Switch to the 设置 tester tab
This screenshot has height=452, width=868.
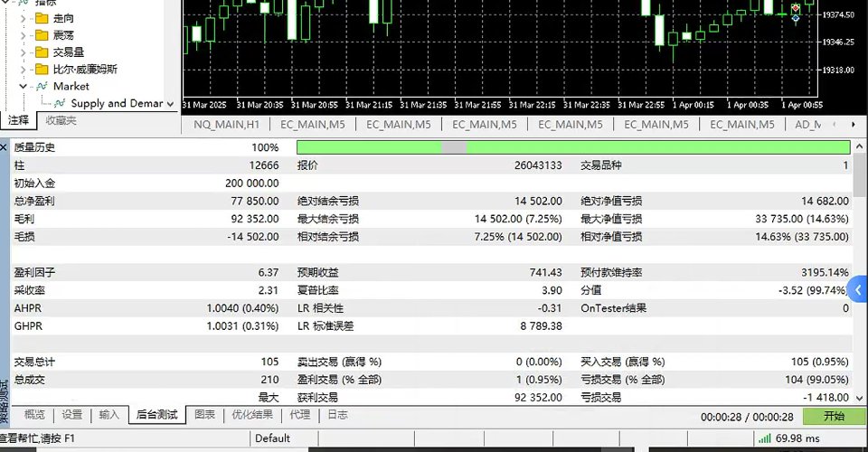(x=72, y=414)
